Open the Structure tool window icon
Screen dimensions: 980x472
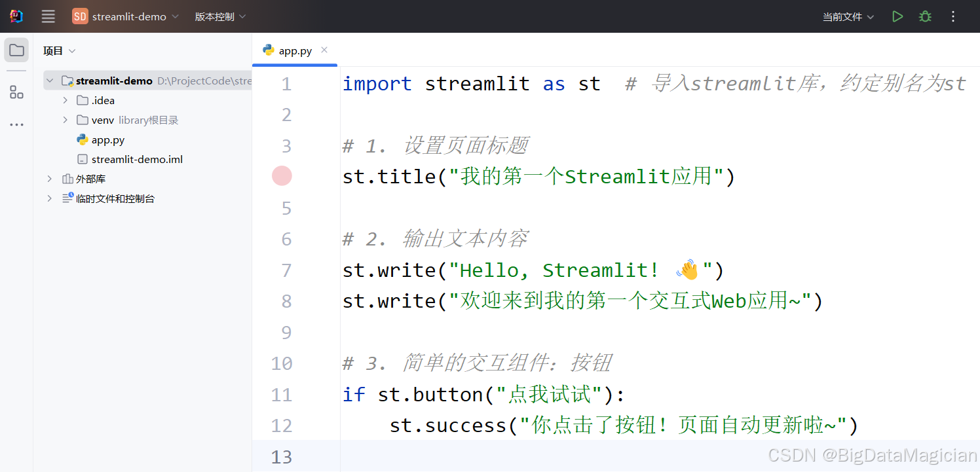tap(16, 92)
